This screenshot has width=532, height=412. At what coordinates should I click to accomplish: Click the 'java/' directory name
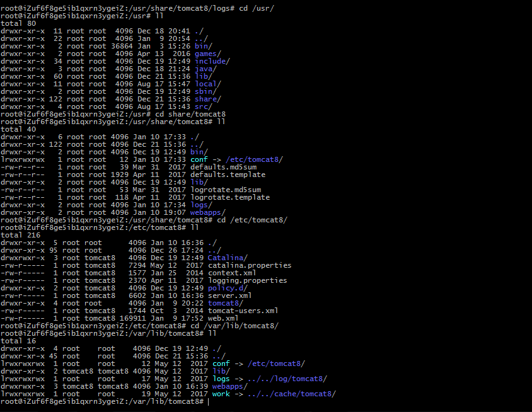(205, 69)
